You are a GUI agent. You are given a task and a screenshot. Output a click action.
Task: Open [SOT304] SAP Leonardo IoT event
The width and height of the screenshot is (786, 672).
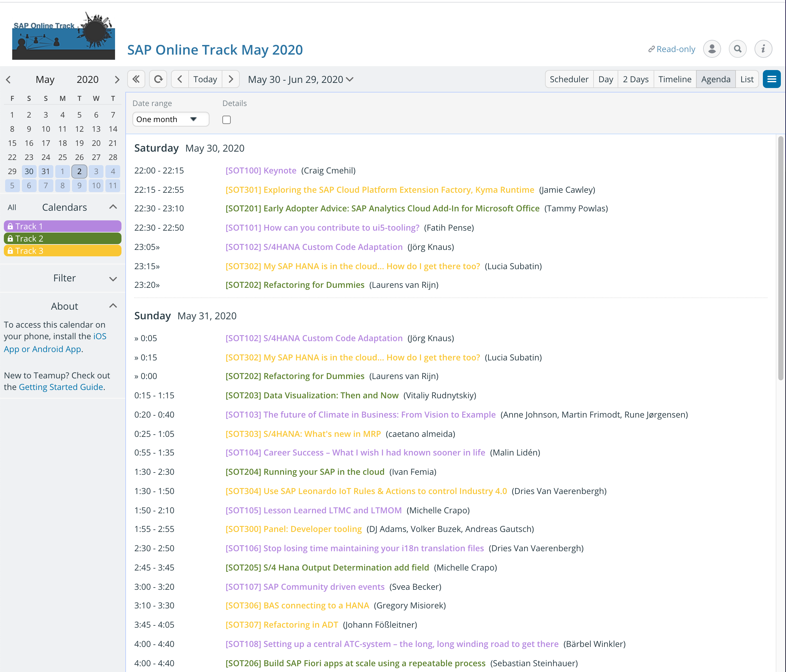pyautogui.click(x=366, y=491)
